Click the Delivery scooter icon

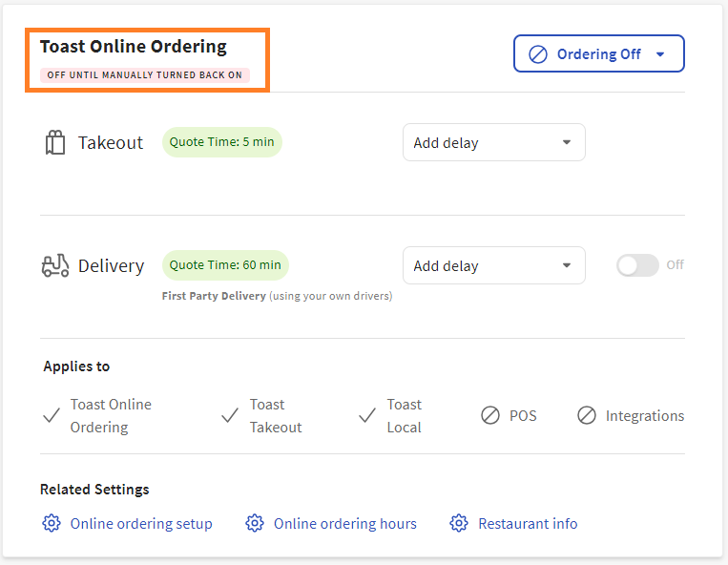[x=55, y=266]
